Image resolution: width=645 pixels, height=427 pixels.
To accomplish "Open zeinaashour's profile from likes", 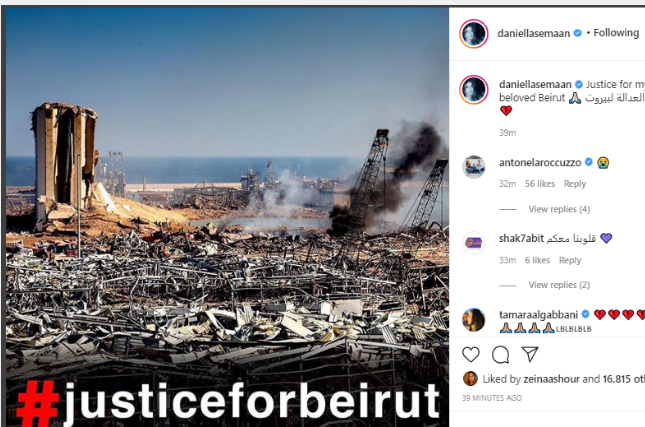I will coord(551,379).
